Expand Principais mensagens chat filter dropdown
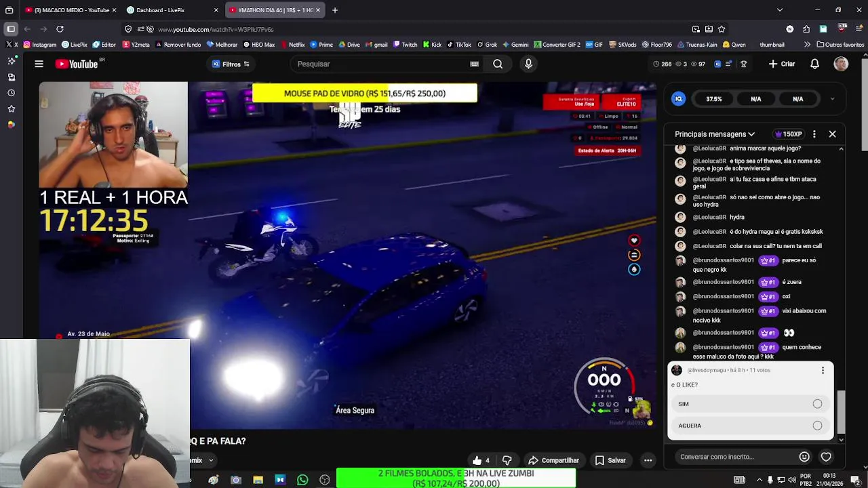The image size is (868, 488). click(715, 134)
